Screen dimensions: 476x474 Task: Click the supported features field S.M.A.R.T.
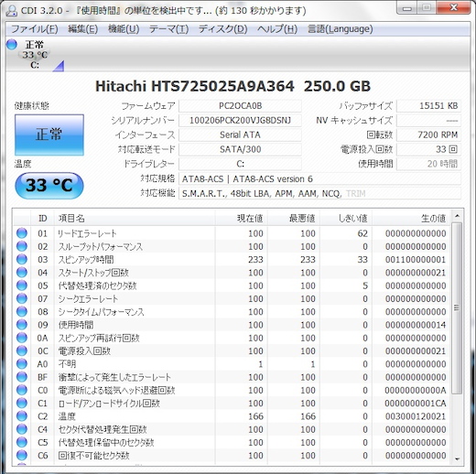(x=319, y=194)
